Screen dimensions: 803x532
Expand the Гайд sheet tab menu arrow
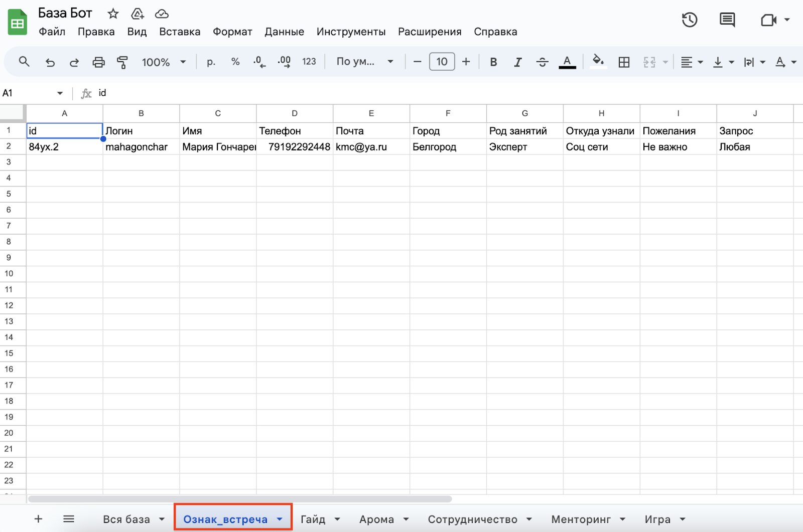337,519
